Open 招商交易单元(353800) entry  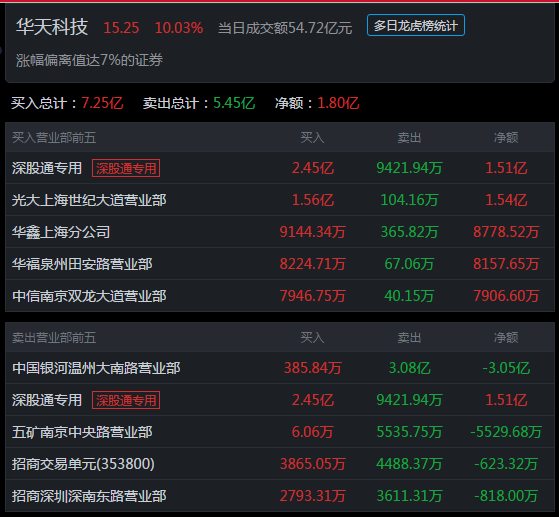[x=280, y=464]
